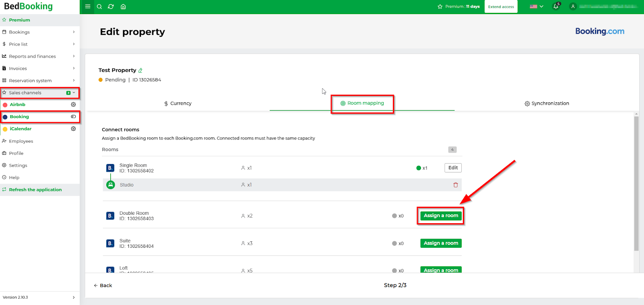Click the Booking.com icon of Double Room
Screen dimensions: 644x305
[110, 216]
